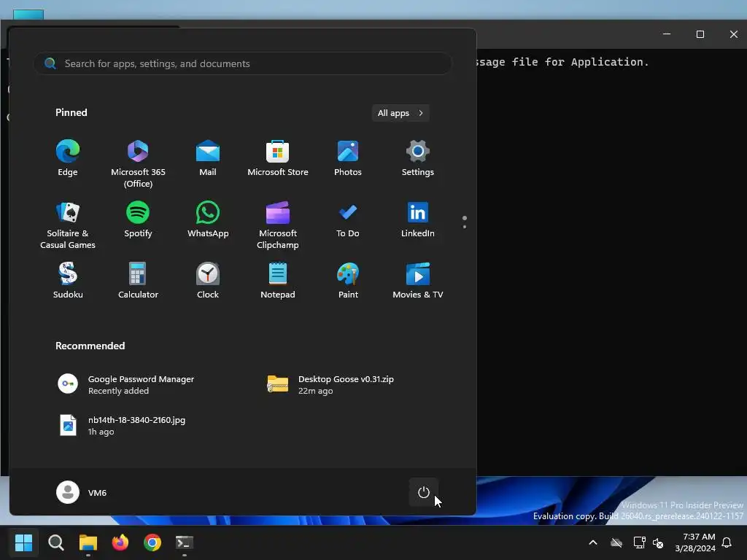Screen dimensions: 747x560
Task: Open Notepad from pinned apps
Action: (278, 281)
